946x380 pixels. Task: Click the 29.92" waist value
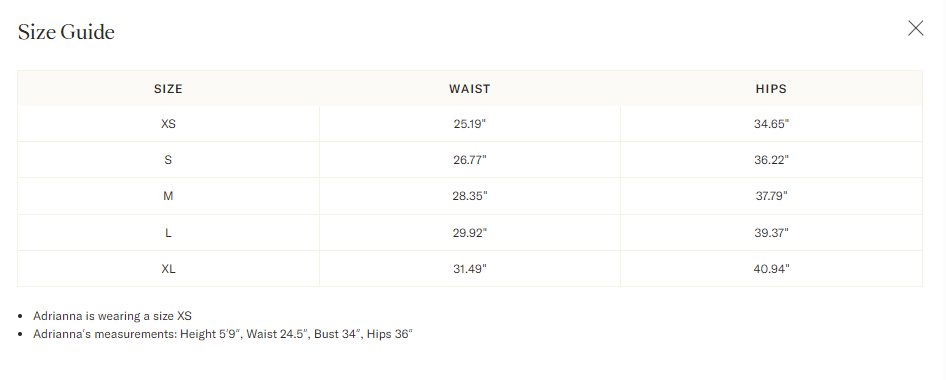click(469, 233)
